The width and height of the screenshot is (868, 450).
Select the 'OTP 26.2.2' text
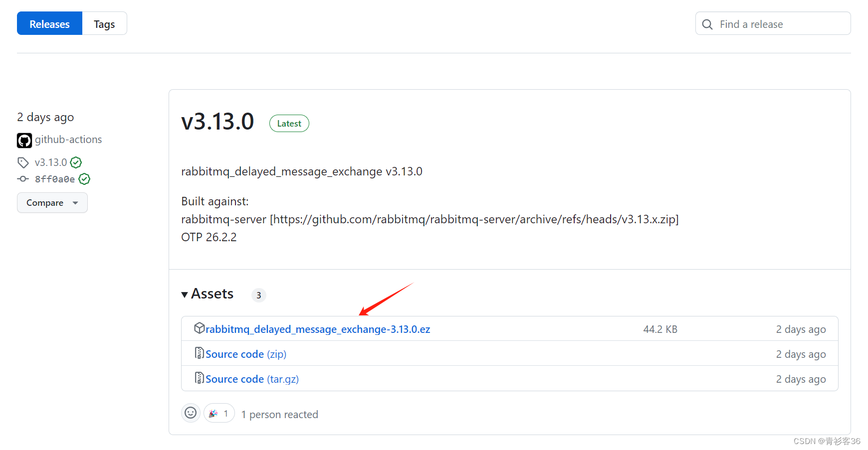click(209, 237)
